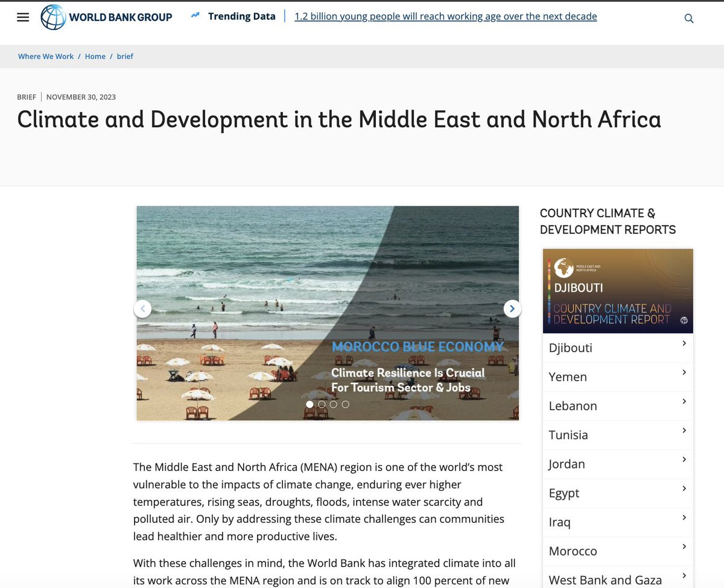The width and height of the screenshot is (724, 588).
Task: Select the second carousel dot
Action: tap(322, 404)
